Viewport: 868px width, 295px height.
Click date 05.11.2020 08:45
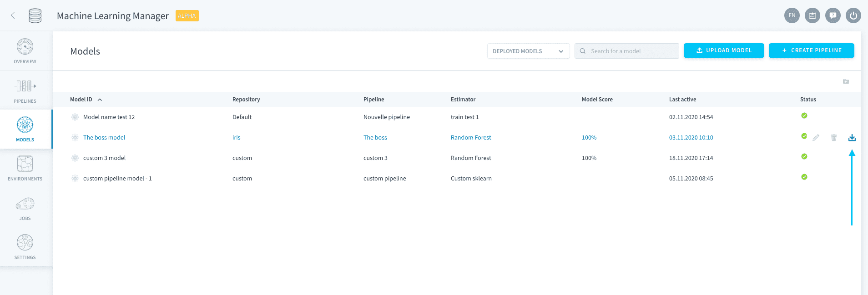[x=691, y=178]
